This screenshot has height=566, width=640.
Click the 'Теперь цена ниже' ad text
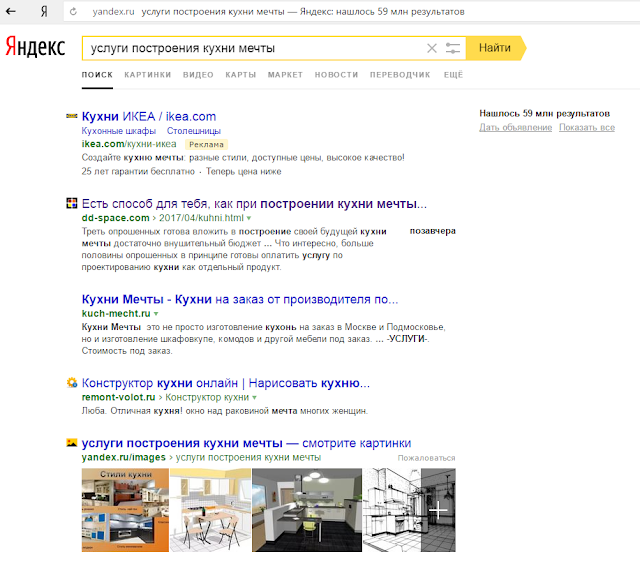[x=243, y=171]
